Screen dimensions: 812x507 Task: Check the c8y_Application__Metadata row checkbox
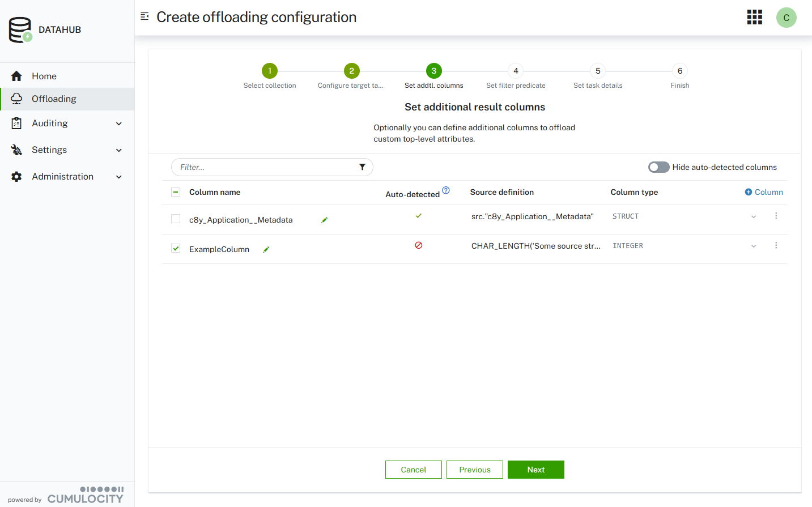(x=176, y=219)
